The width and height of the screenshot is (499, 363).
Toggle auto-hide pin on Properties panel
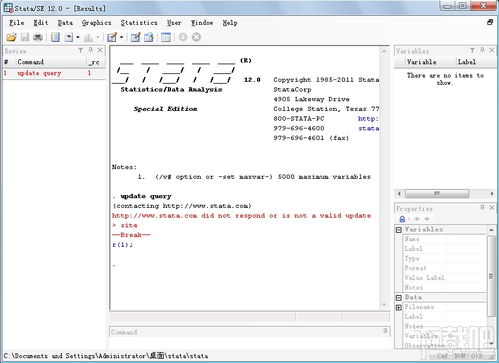coord(482,207)
